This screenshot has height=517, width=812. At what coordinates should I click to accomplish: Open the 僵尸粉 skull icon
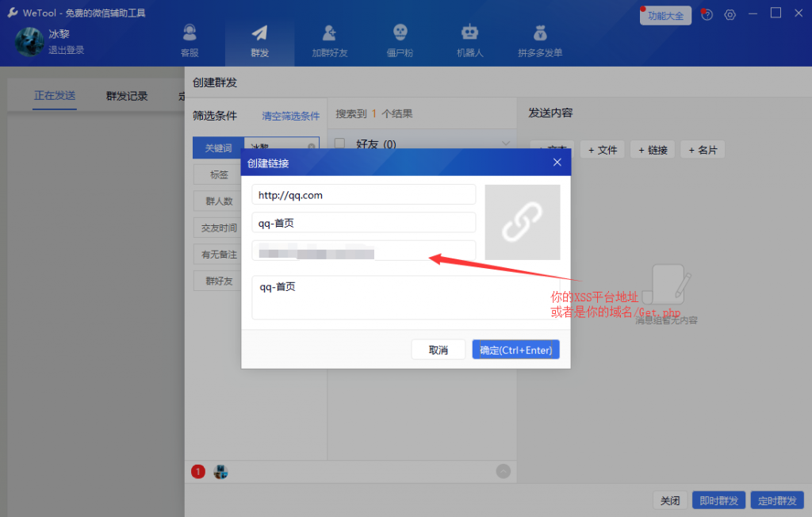pyautogui.click(x=400, y=33)
